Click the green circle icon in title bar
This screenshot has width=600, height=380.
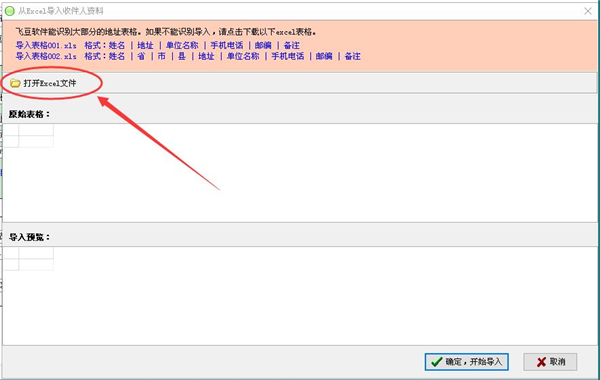pos(10,11)
